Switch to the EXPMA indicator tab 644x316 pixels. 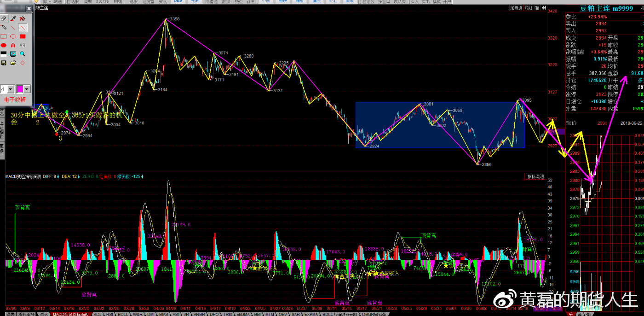tap(311, 314)
